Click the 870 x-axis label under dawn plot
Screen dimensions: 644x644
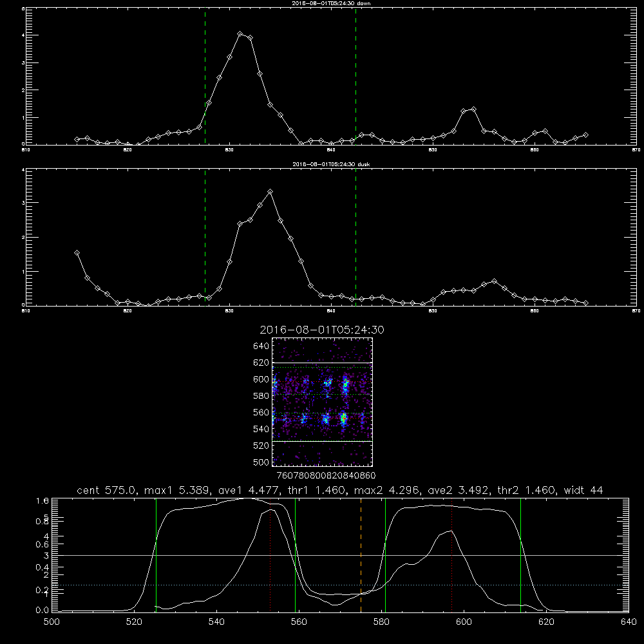(636, 150)
